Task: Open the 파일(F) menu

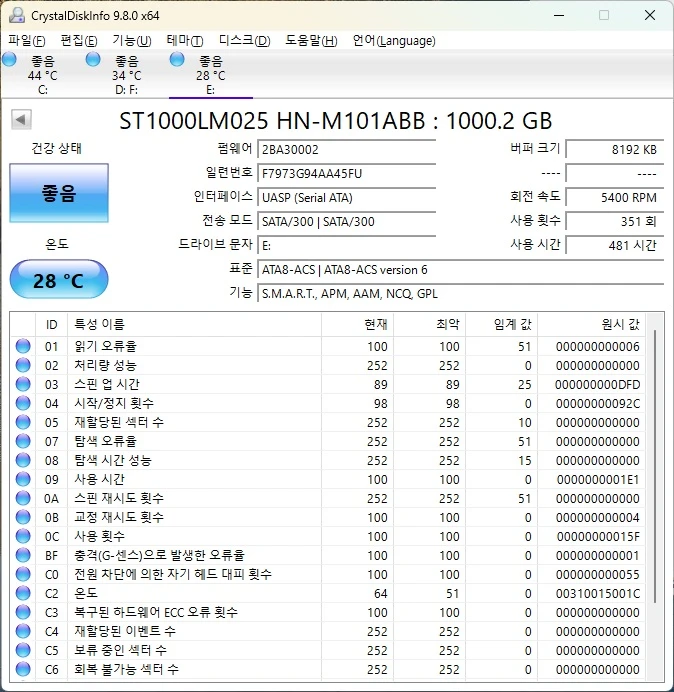Action: pyautogui.click(x=26, y=41)
